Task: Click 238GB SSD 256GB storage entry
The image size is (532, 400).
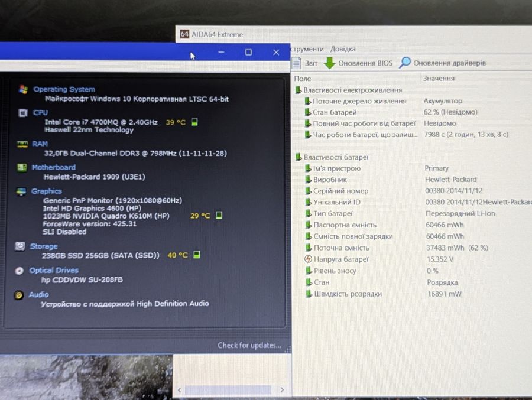Action: 100,255
